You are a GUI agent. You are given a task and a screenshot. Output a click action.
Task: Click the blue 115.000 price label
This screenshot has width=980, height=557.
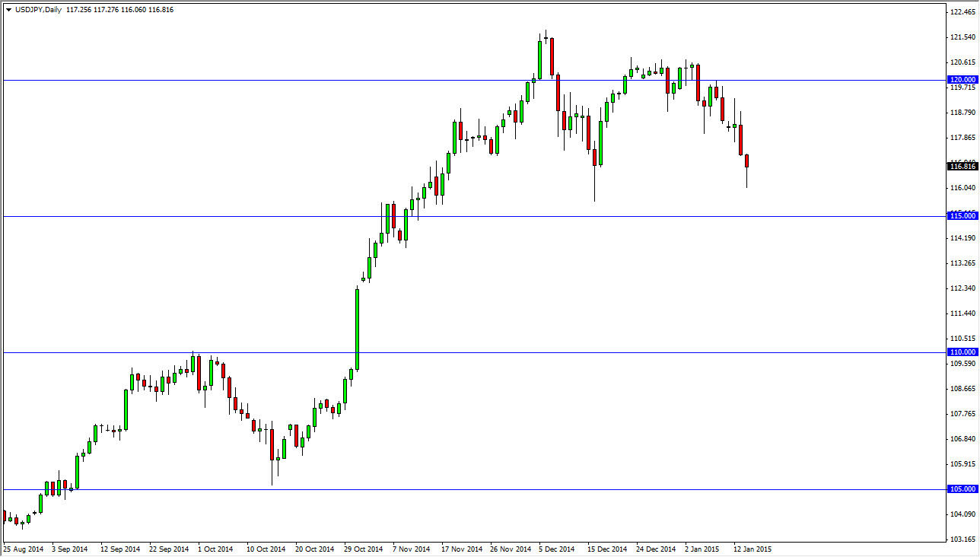coord(961,215)
